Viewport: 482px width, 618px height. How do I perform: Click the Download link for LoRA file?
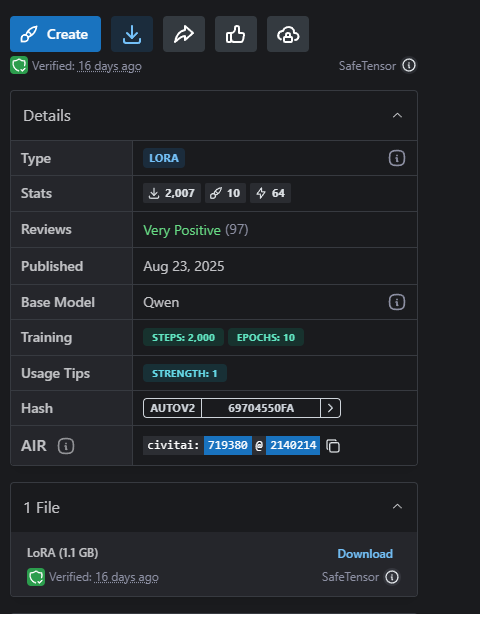[365, 554]
